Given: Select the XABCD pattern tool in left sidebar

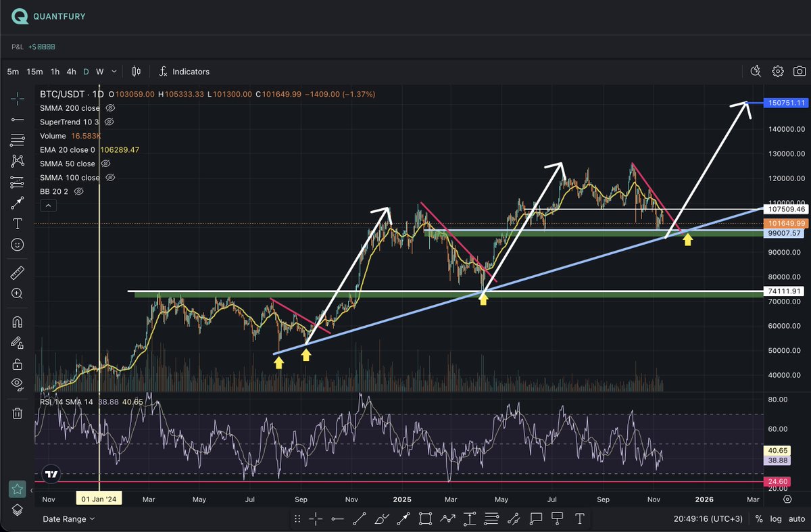Looking at the screenshot, I should pyautogui.click(x=18, y=161).
